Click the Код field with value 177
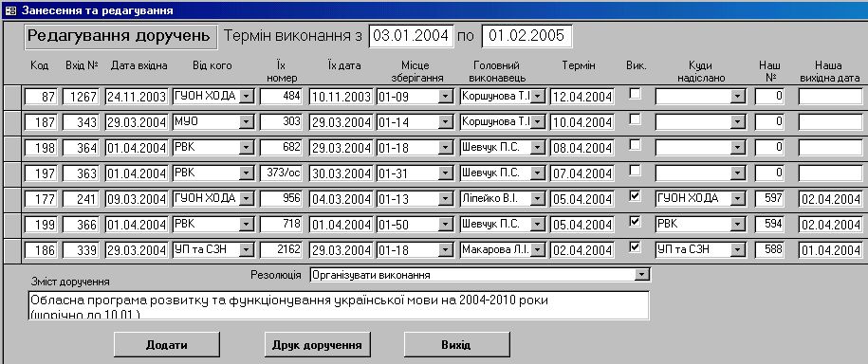Screen dimensions: 868x364 pyautogui.click(x=41, y=198)
